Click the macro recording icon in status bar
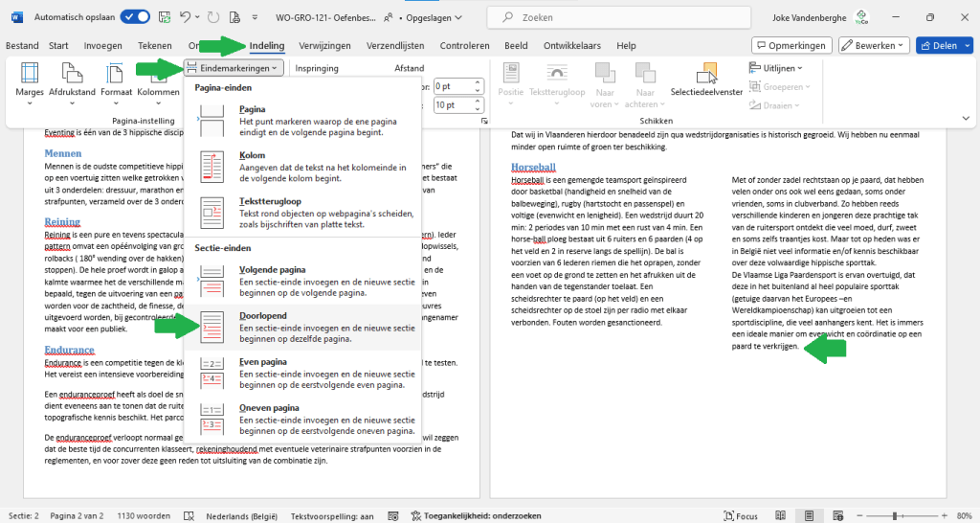Viewport: 980px width, 523px height. pyautogui.click(x=393, y=516)
